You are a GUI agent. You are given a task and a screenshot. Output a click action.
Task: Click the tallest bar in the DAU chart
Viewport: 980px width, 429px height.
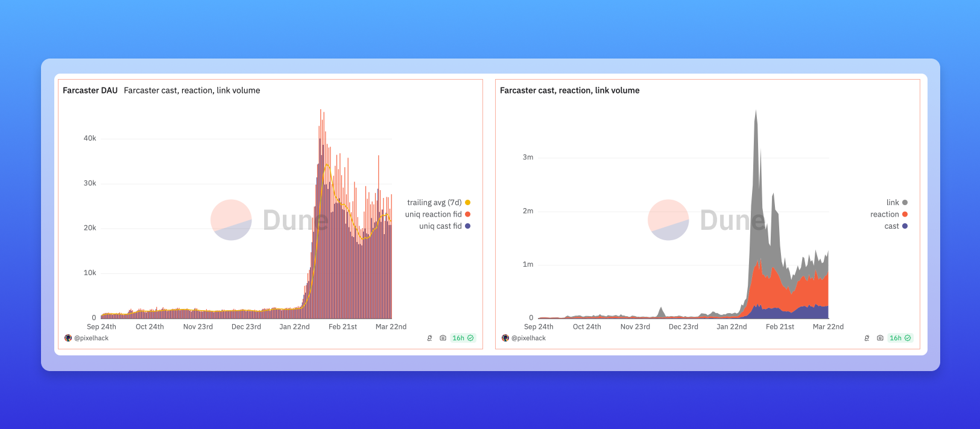coord(321,214)
